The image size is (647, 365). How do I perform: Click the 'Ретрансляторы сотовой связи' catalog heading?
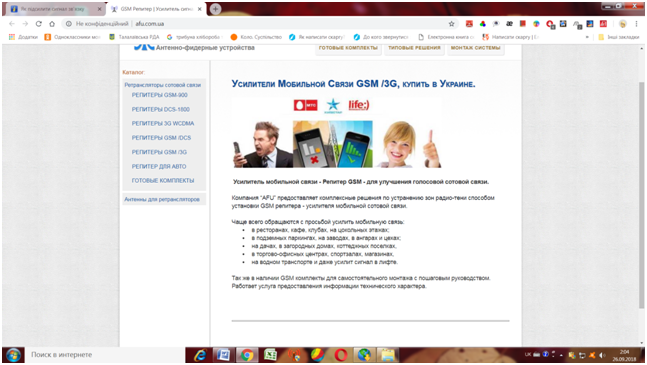(x=163, y=85)
